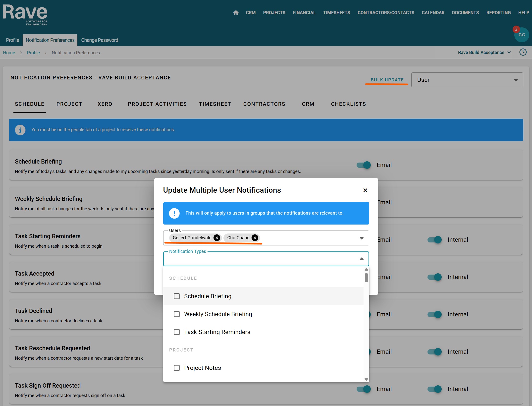The image size is (532, 406).
Task: Switch to PROJECT ACTIVITIES tab
Action: 157,104
